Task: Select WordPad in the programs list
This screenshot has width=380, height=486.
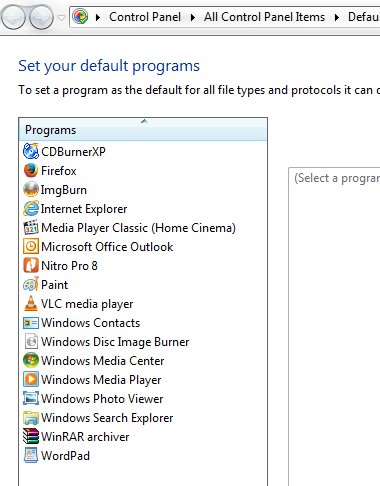Action: tap(65, 456)
